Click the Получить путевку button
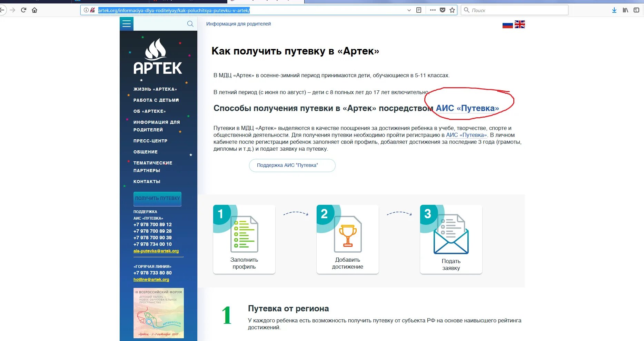 pyautogui.click(x=157, y=199)
